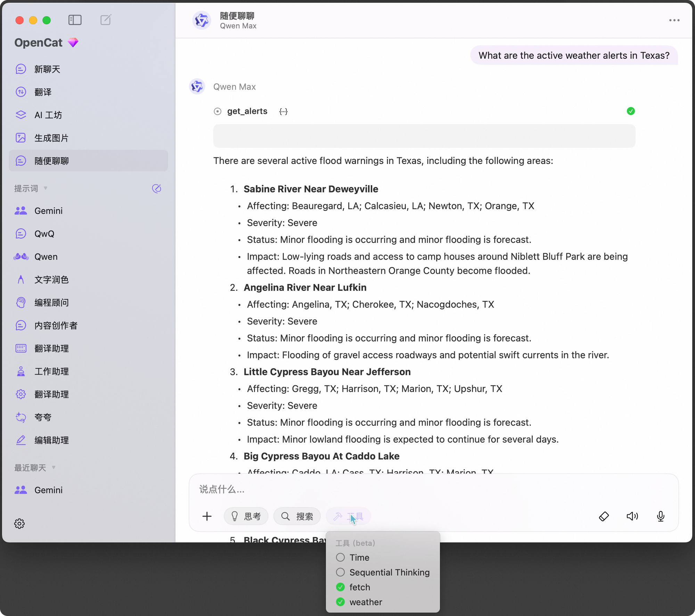Screen dimensions: 695x616
Task: Collapse the 提示词 section arrow
Action: pyautogui.click(x=46, y=188)
